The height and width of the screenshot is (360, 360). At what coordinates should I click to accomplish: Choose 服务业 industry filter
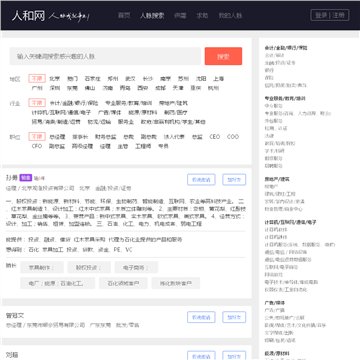click(x=126, y=122)
